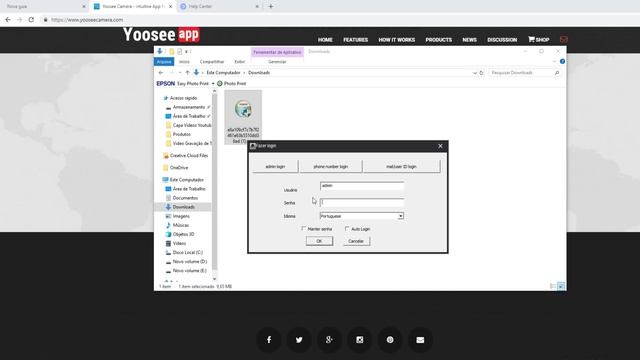Open the SHOP cart link
Viewport: 640px width, 360px height.
click(x=539, y=40)
